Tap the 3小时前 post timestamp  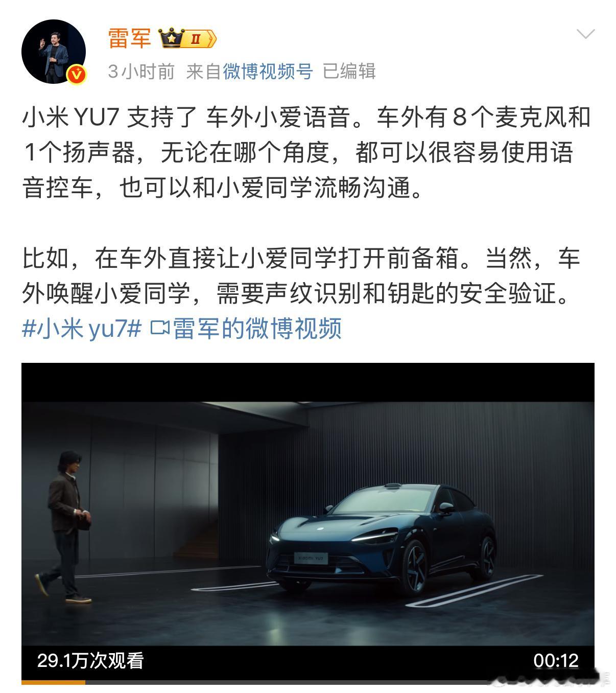[141, 72]
